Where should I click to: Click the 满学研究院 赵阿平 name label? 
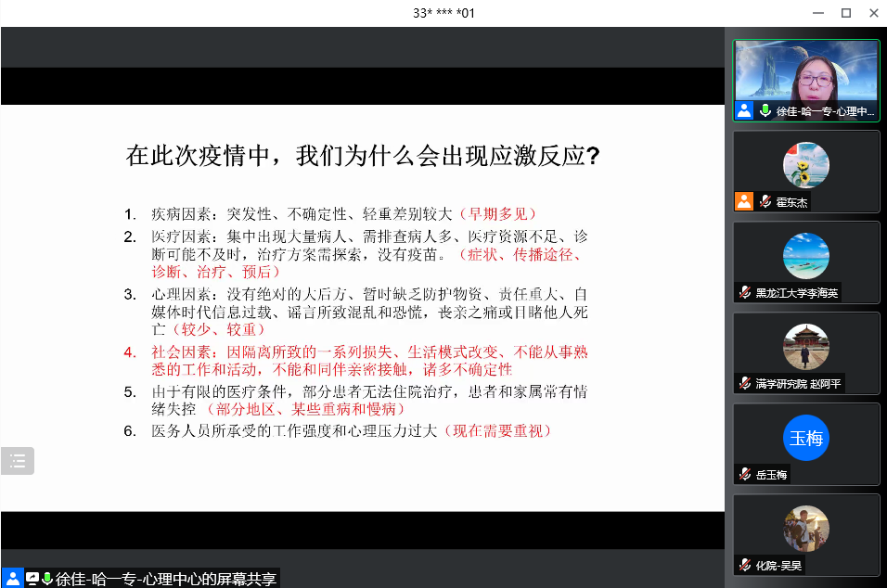[x=798, y=384]
